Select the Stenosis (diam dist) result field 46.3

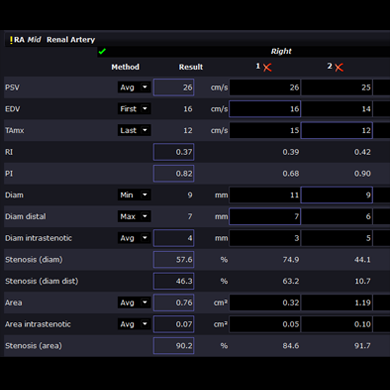tap(174, 281)
